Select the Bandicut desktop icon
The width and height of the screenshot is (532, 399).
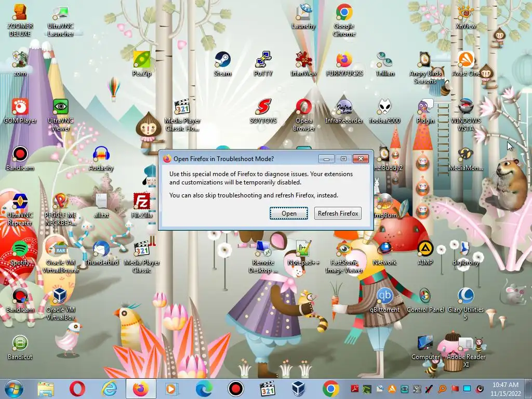tap(20, 347)
